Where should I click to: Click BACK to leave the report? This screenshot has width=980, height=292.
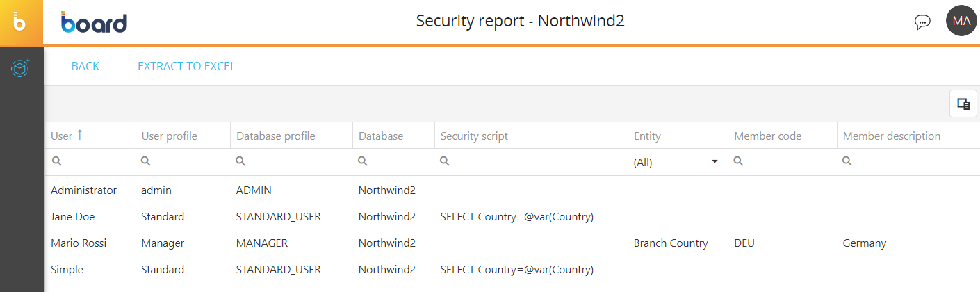click(85, 66)
